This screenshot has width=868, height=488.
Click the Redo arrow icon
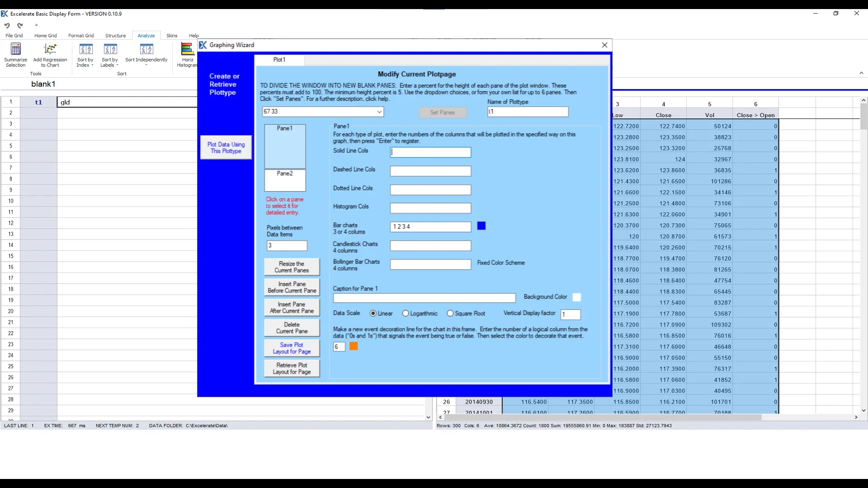click(20, 26)
